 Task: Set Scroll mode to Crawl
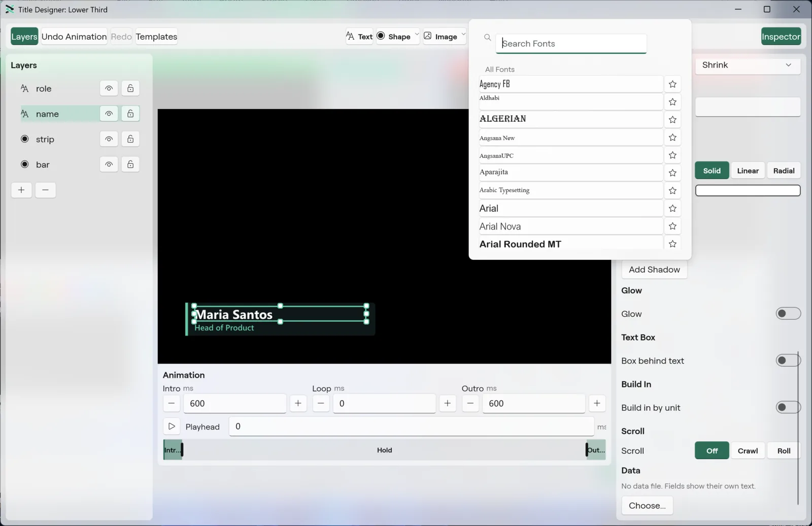(x=748, y=451)
